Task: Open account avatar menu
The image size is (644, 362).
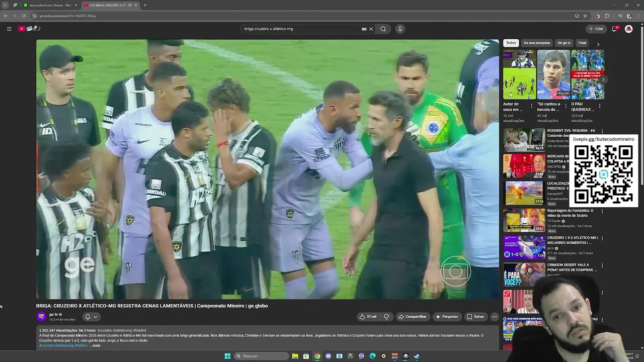Action: [628, 29]
